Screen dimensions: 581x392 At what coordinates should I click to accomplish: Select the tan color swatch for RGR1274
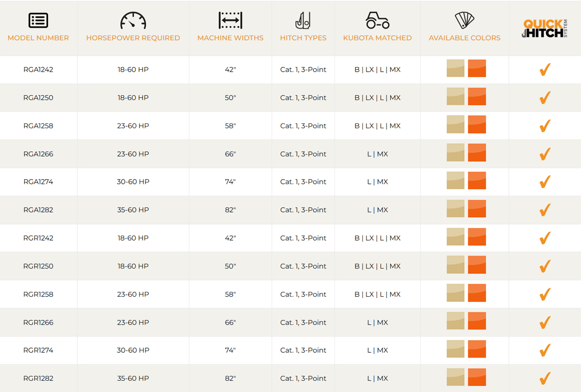pos(455,349)
